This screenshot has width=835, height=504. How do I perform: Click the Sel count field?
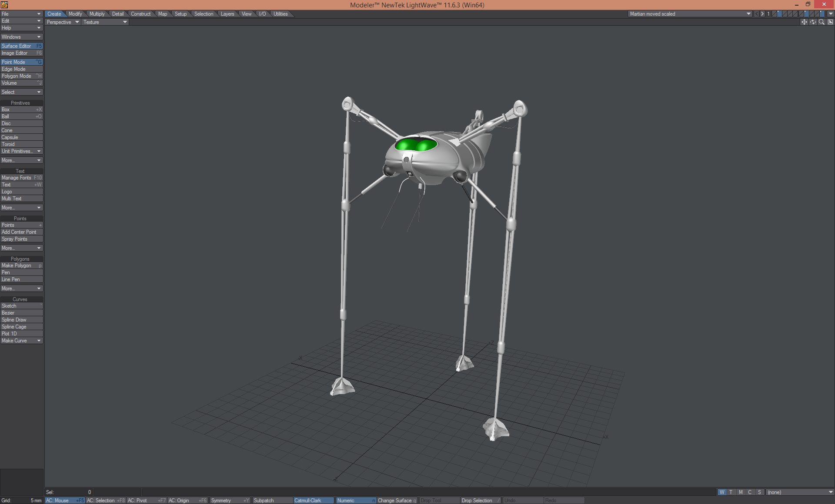[x=69, y=492]
